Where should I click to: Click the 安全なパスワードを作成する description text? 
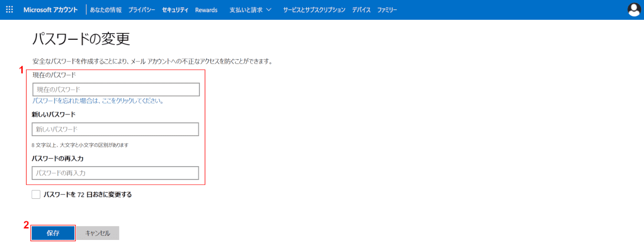pyautogui.click(x=152, y=61)
